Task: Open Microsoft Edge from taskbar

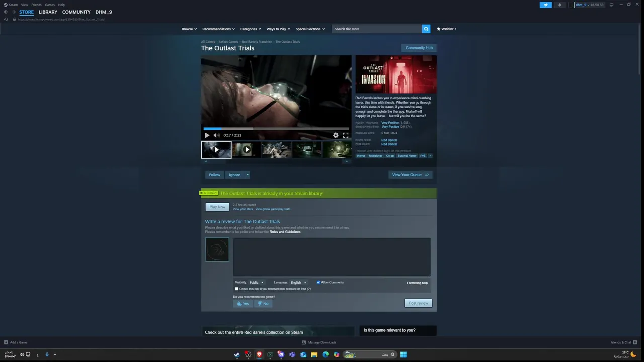Action: tap(326, 354)
